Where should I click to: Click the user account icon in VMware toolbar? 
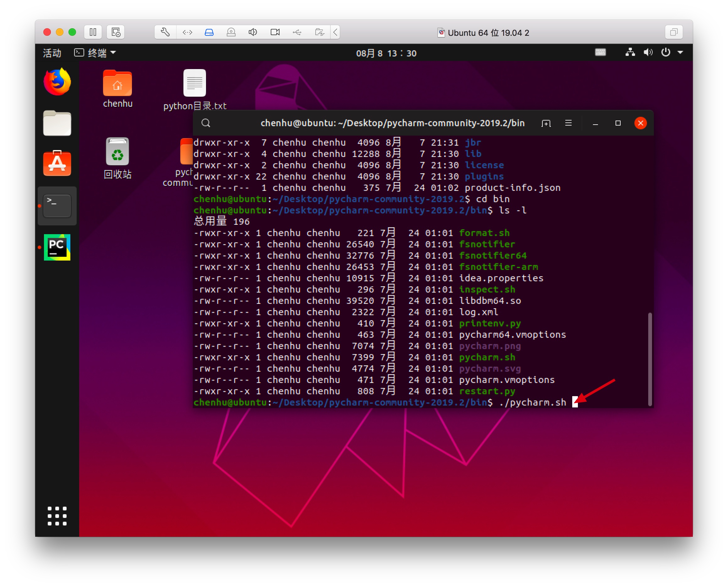[x=231, y=32]
